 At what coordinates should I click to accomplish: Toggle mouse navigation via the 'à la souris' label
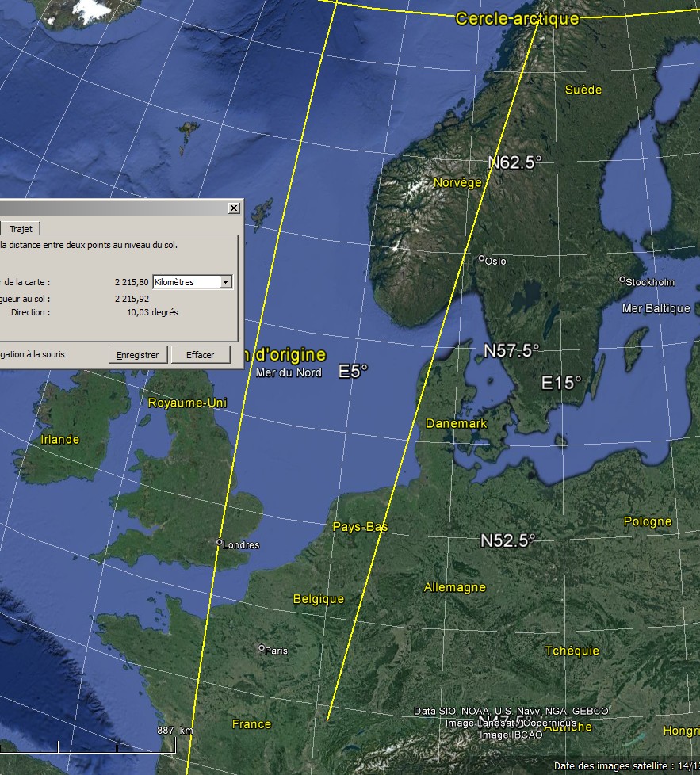[x=32, y=354]
